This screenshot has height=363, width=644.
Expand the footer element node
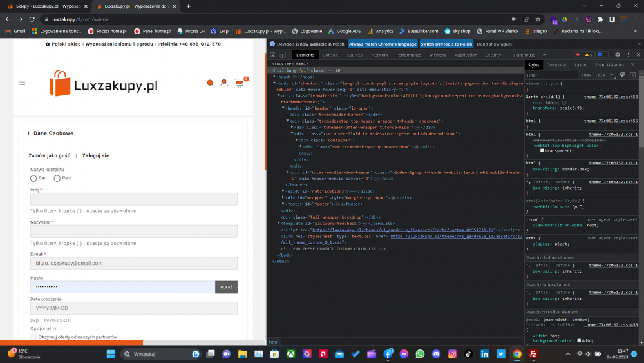coord(283,204)
